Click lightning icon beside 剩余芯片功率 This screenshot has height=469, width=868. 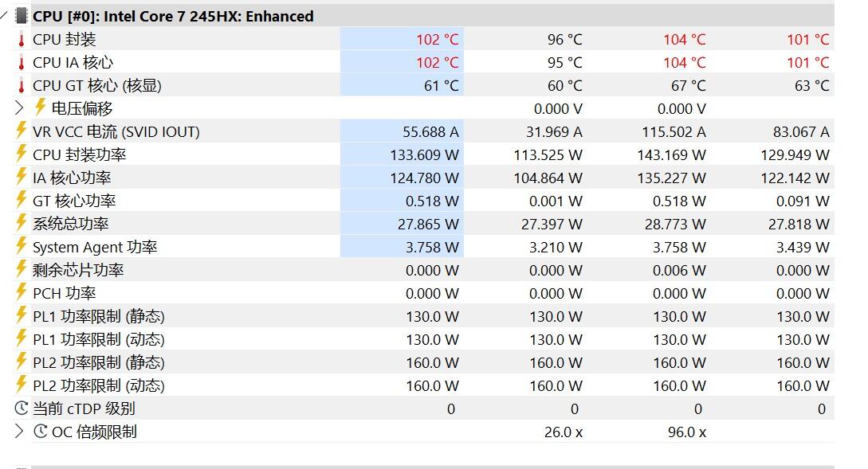(x=21, y=269)
